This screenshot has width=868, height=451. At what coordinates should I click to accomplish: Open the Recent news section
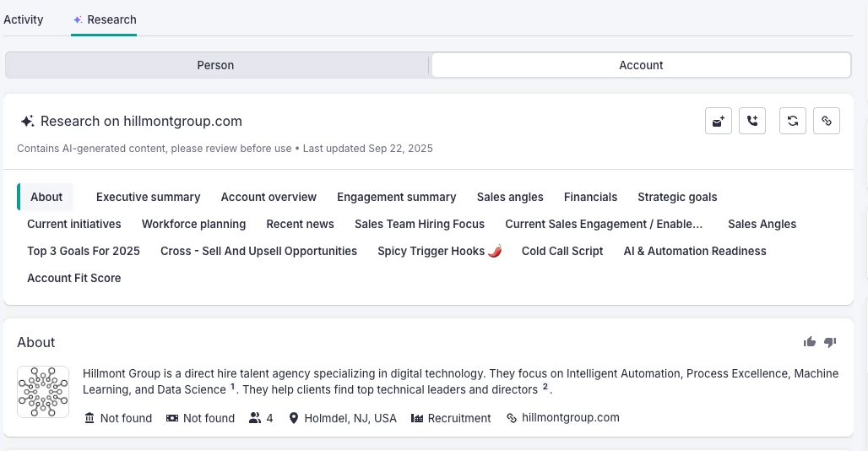tap(300, 224)
